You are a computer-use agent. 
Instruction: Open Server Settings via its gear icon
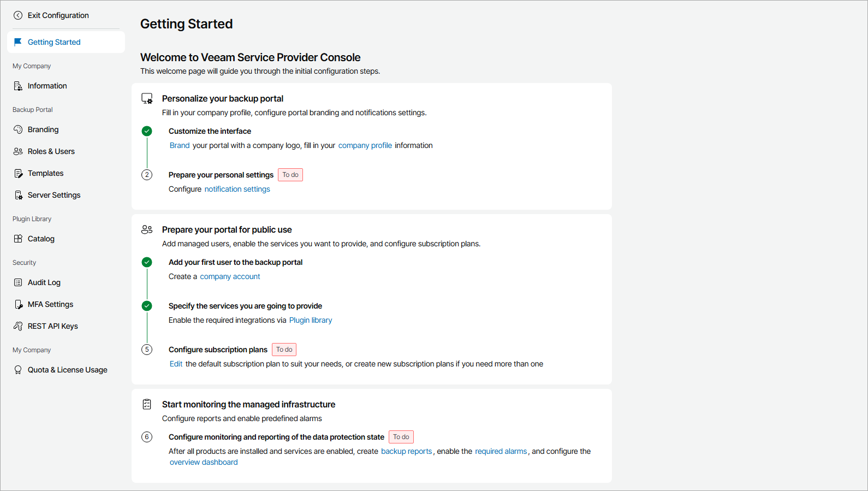18,195
